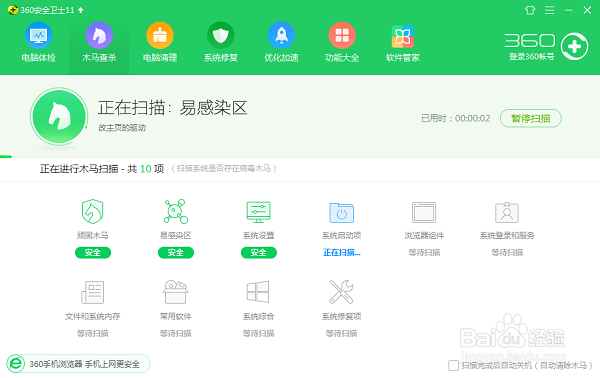Click 等待扫描 under 常用软件
Screen dimensions: 600x378
pos(176,334)
